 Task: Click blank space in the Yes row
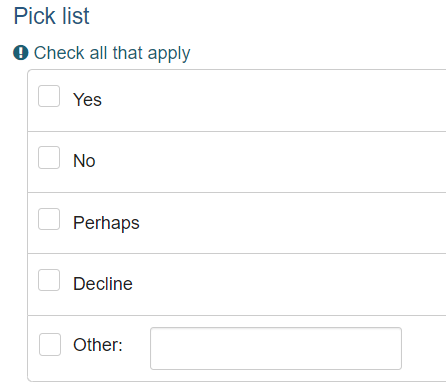point(273,100)
